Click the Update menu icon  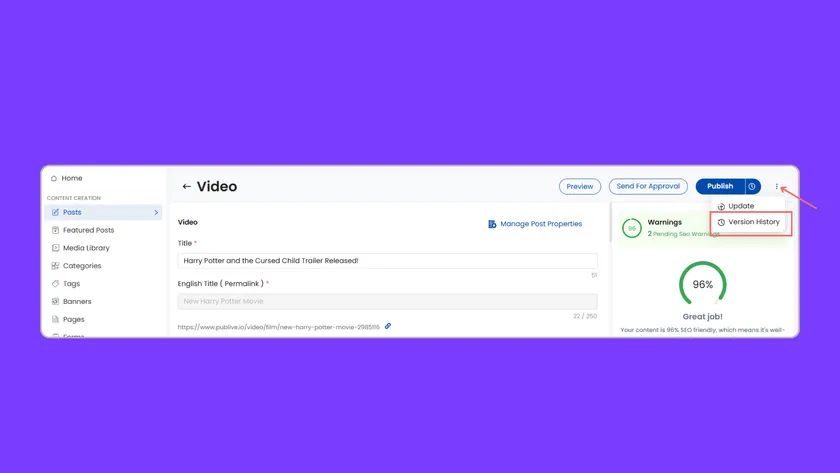pyautogui.click(x=721, y=206)
